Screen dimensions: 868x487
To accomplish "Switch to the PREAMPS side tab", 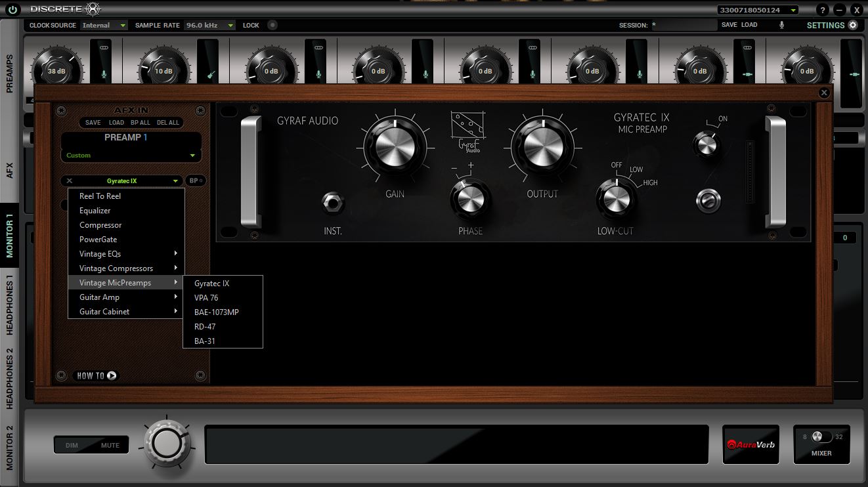I will [10, 74].
